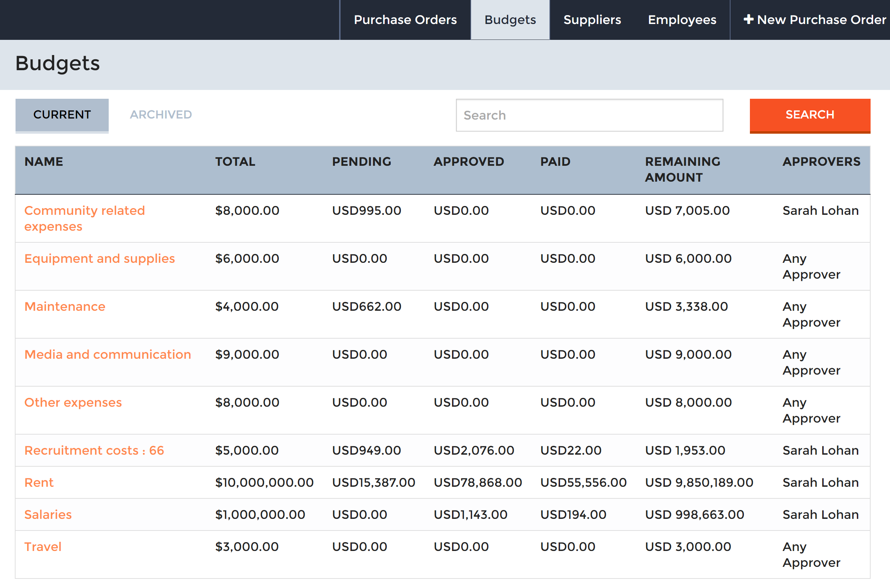
Task: Open the Media and communication budget
Action: pos(108,354)
